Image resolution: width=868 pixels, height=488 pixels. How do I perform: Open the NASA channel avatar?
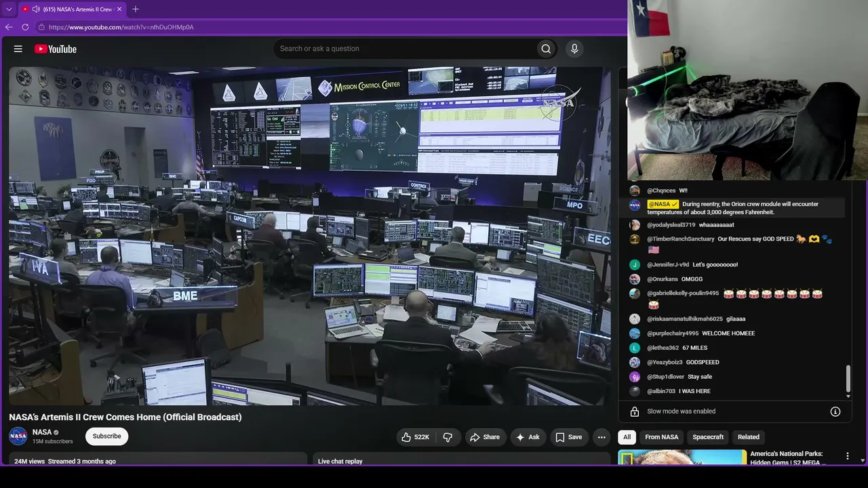(18, 436)
